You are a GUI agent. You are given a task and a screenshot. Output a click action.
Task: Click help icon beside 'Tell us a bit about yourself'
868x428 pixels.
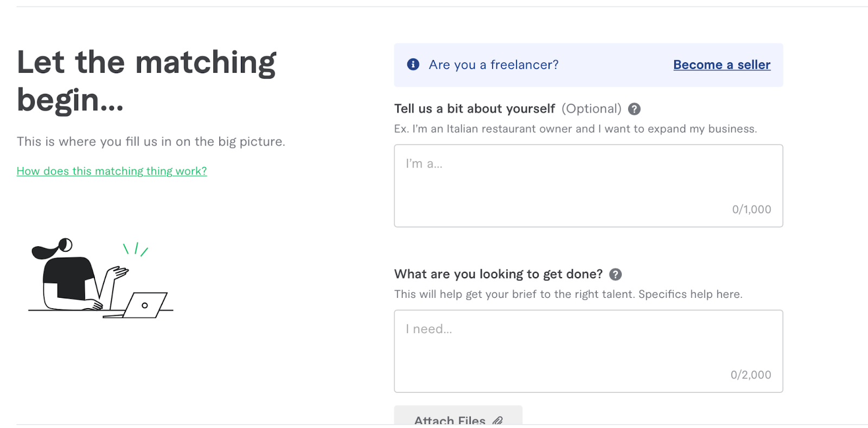click(634, 109)
